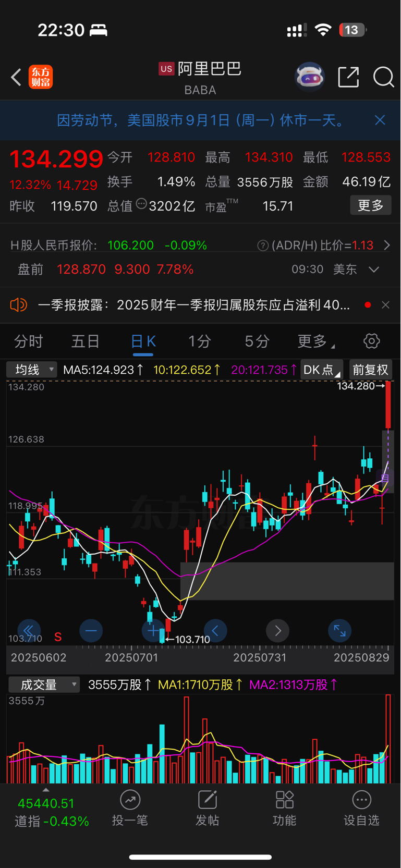Tap the share icon

click(348, 77)
